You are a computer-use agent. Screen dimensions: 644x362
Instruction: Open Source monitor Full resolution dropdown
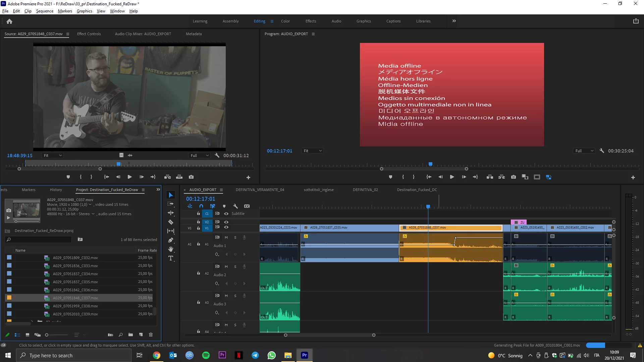pos(200,156)
